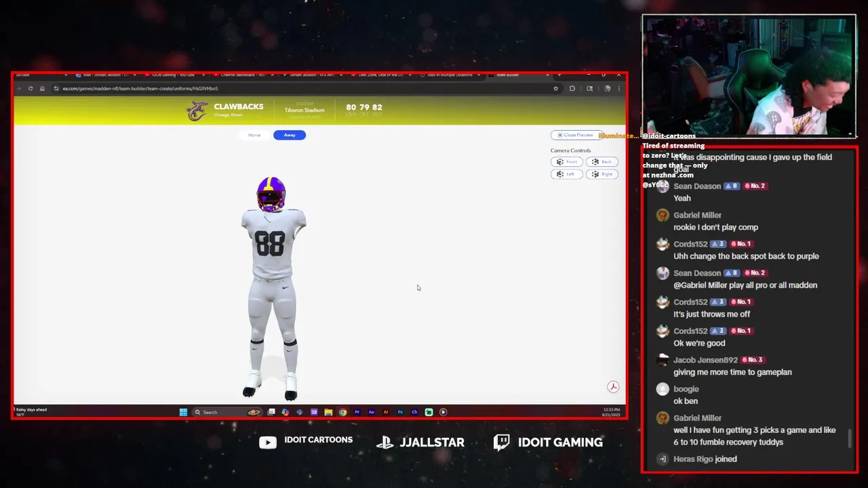
Task: Switch to the Home uniform tab
Action: coord(254,135)
